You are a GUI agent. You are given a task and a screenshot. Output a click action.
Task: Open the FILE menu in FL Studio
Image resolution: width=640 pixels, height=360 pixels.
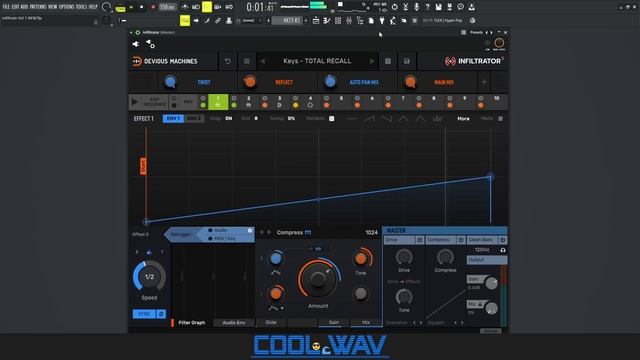coord(6,7)
